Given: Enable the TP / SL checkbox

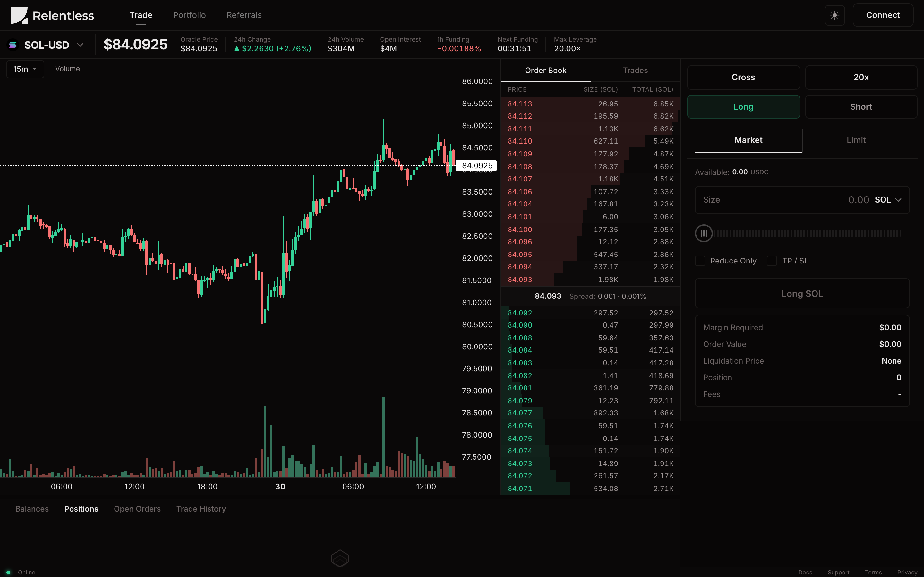Looking at the screenshot, I should pos(772,261).
